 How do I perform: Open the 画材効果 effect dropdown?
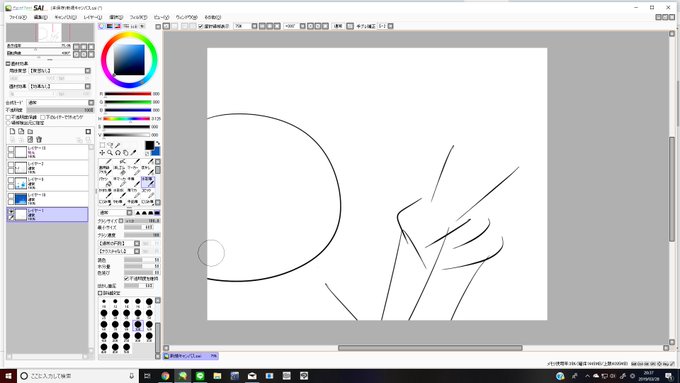tap(88, 86)
